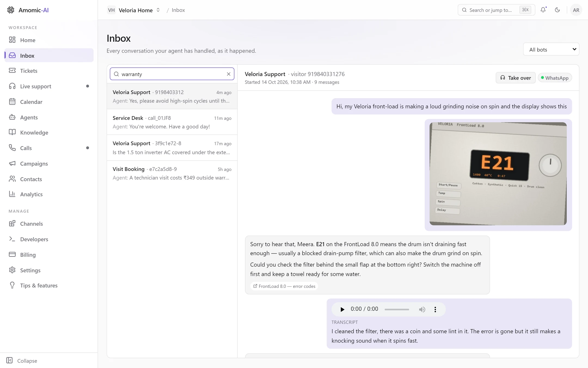This screenshot has width=588, height=368.
Task: Open workspace Settings
Action: [49, 270]
